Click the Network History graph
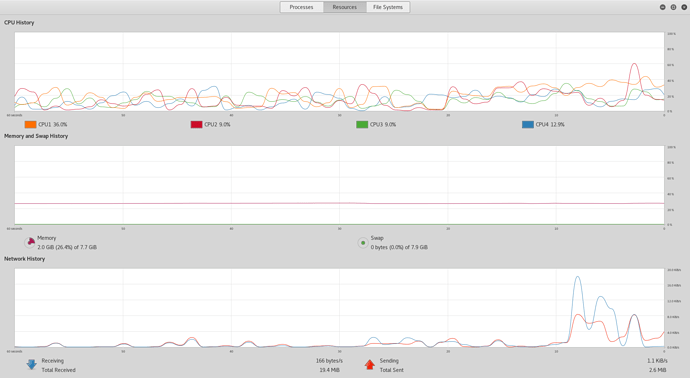The width and height of the screenshot is (690, 378). tap(339, 308)
